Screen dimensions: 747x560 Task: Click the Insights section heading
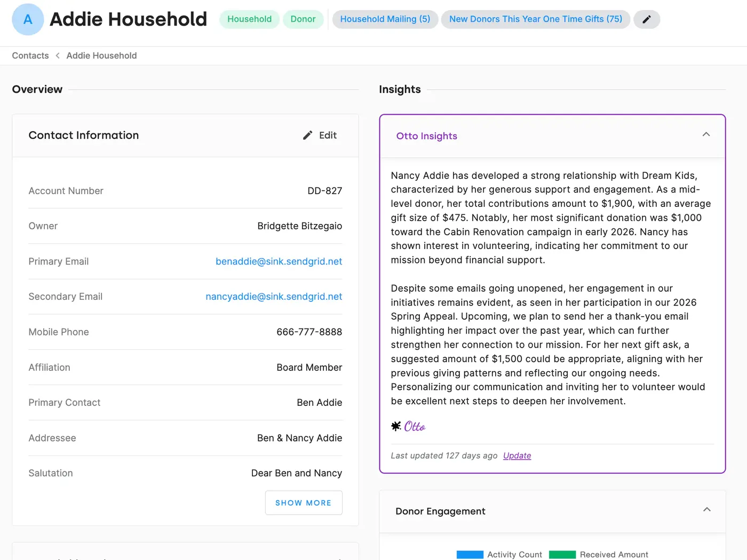[400, 89]
